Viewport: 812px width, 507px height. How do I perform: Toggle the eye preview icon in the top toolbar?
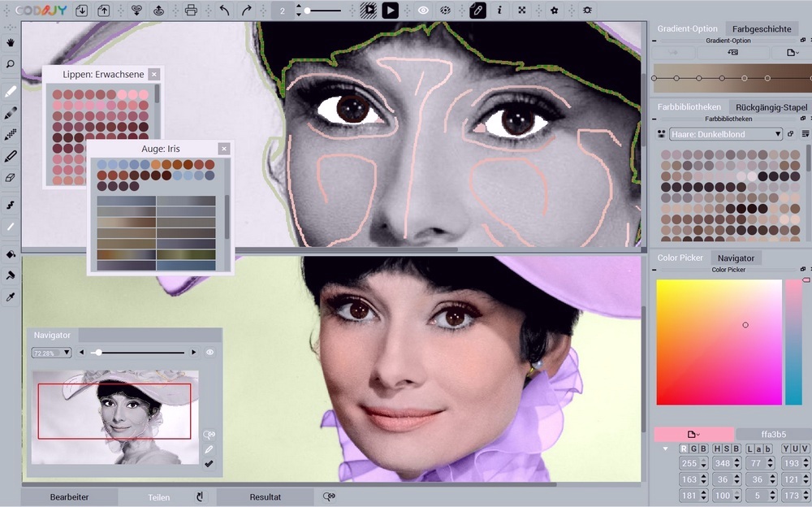point(423,10)
